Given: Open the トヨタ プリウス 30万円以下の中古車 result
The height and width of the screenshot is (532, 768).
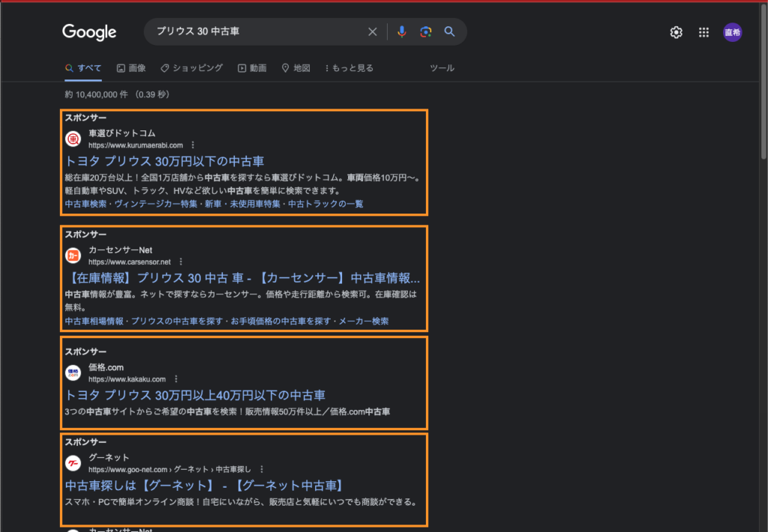Looking at the screenshot, I should [164, 162].
